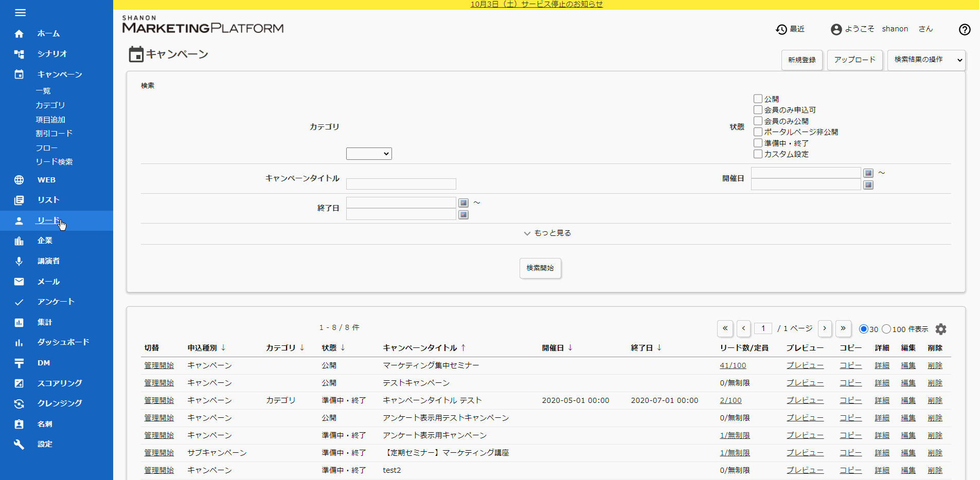Click the 検索開始 button

tap(540, 268)
